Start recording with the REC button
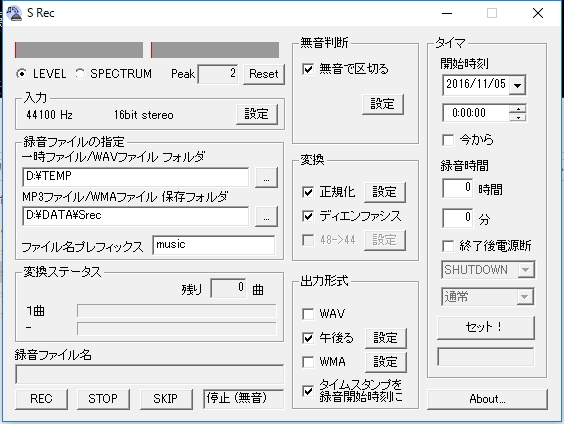This screenshot has width=564, height=424. tap(41, 399)
